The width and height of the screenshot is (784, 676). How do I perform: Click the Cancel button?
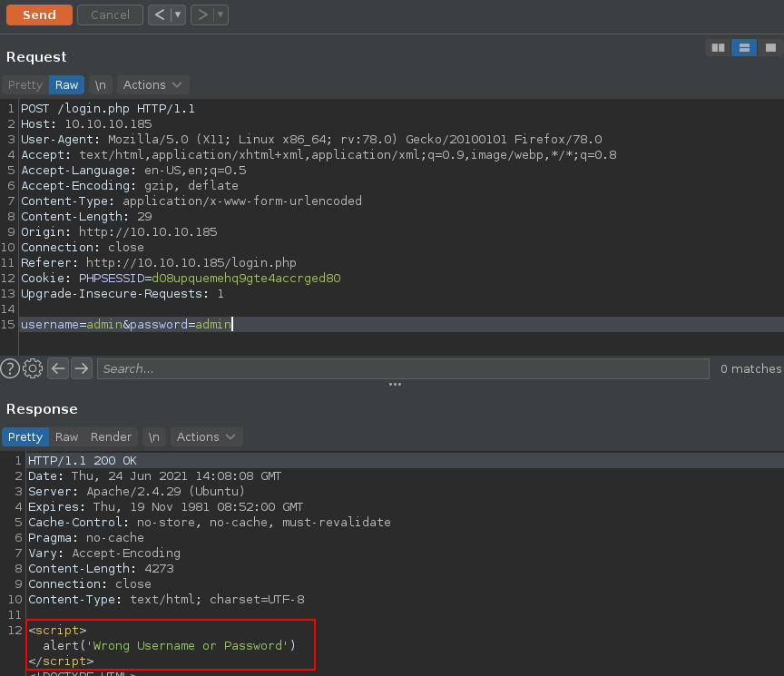(110, 15)
